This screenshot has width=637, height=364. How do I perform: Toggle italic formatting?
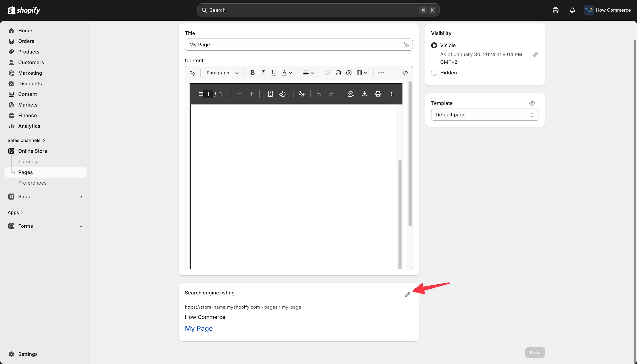tap(263, 73)
